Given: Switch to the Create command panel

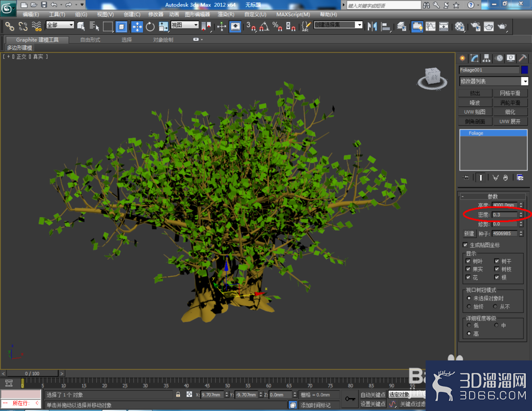Looking at the screenshot, I should tap(462, 58).
